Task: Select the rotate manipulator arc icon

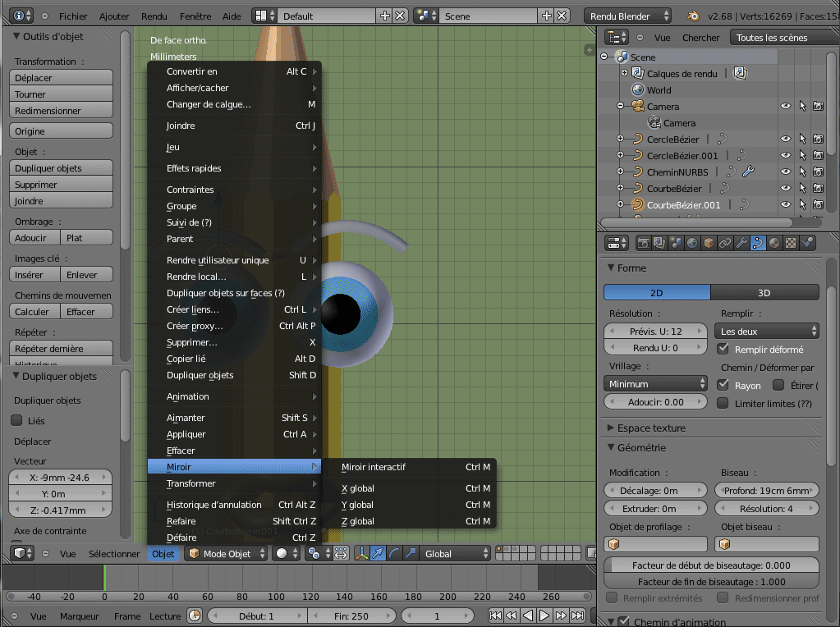Action: (x=394, y=553)
